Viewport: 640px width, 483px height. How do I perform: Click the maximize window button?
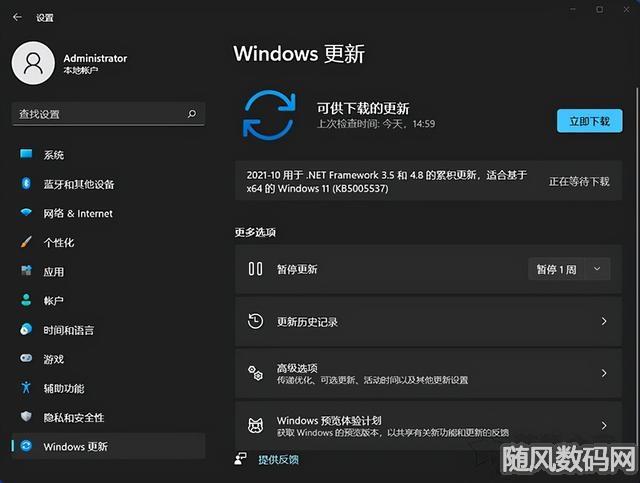tap(600, 9)
